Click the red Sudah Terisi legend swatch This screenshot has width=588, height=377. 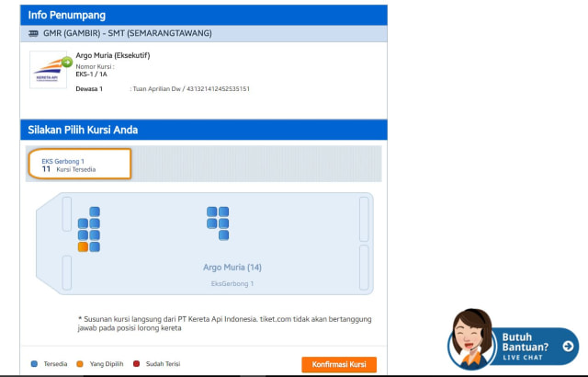(137, 364)
